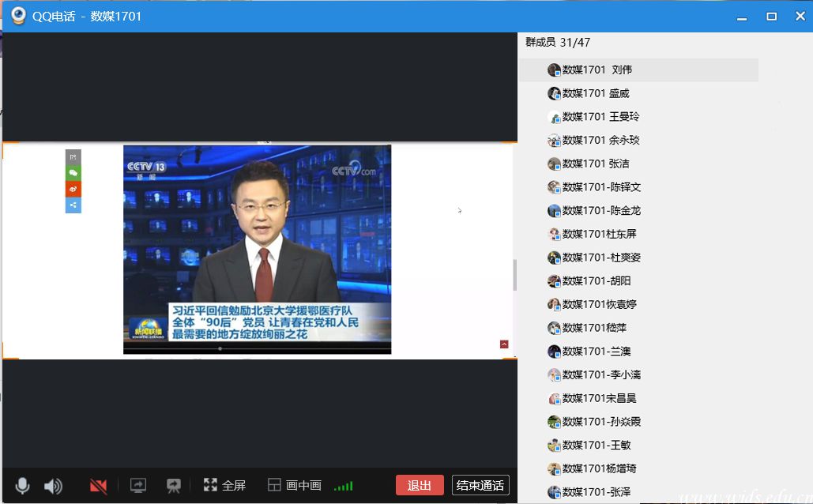Check the green network signal indicator
The width and height of the screenshot is (813, 504).
(343, 486)
